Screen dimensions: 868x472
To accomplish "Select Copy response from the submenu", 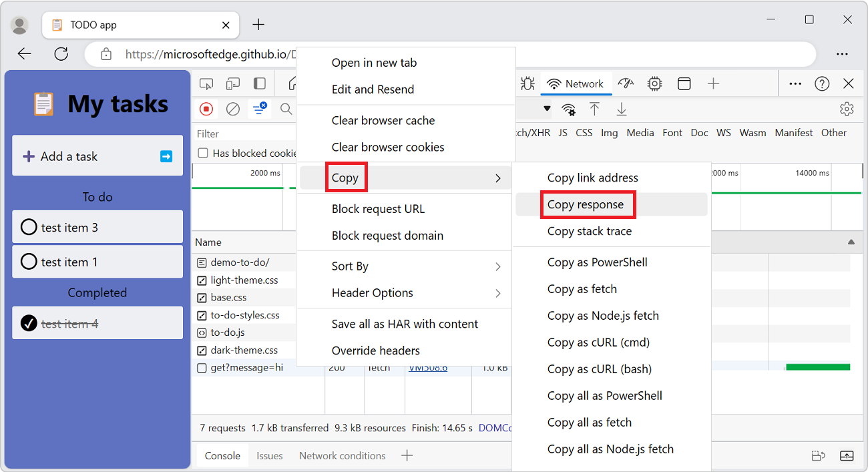I will 588,204.
